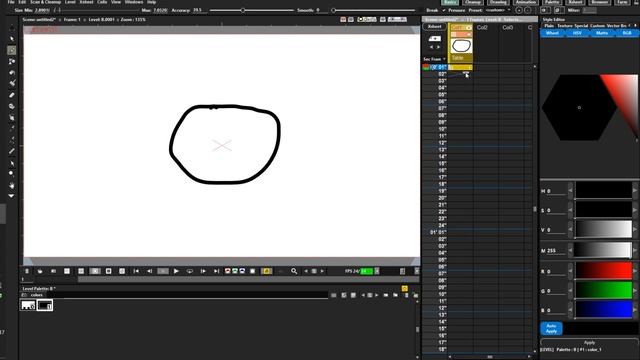Toggle the matte channel white square button
The image size is (640, 360).
[x=252, y=271]
